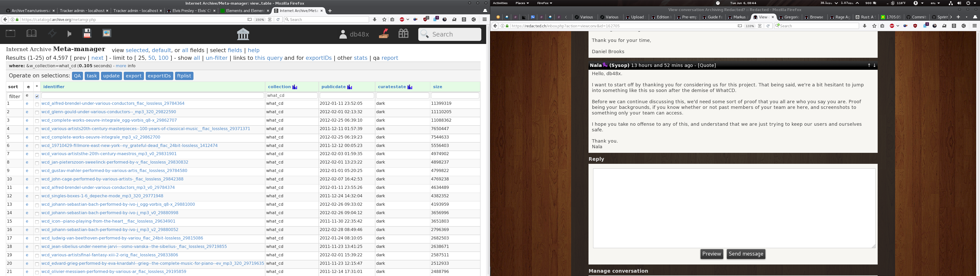Check the box for wcd_alfred-brendel flac_lossless_29784364

[x=37, y=104]
